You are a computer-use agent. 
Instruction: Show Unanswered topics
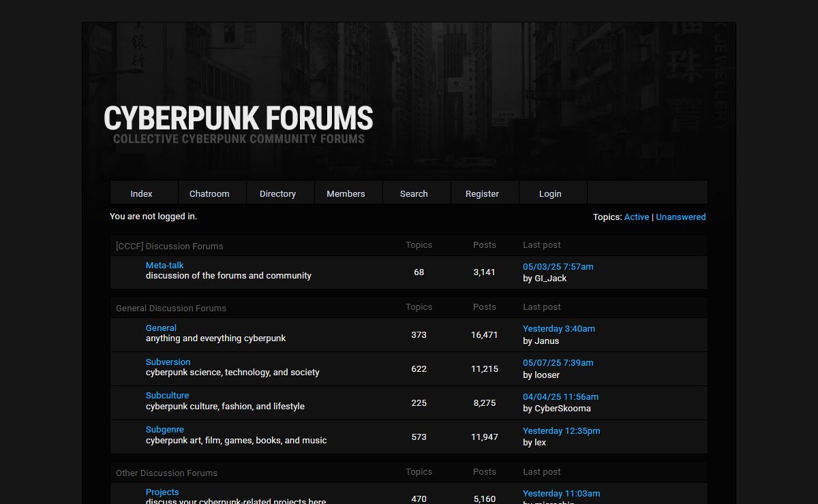point(680,217)
